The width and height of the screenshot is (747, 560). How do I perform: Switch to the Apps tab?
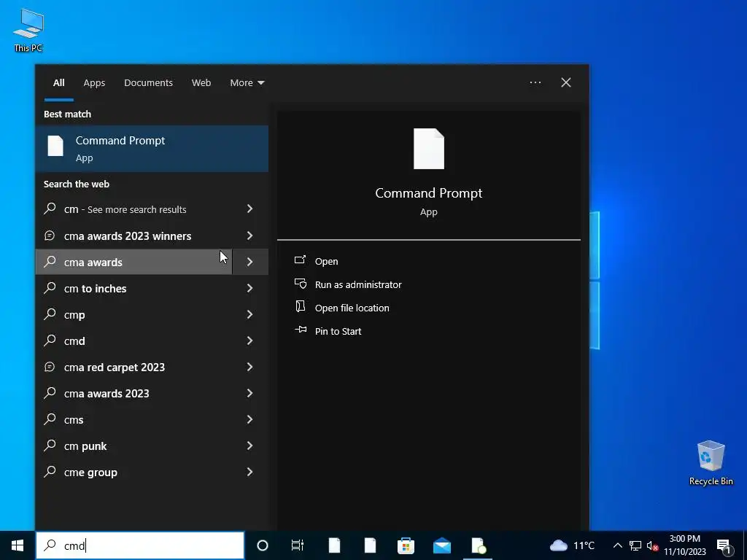[x=94, y=83]
